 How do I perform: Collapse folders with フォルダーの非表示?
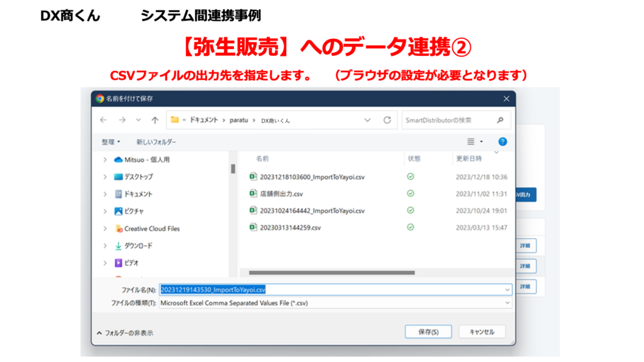[125, 332]
